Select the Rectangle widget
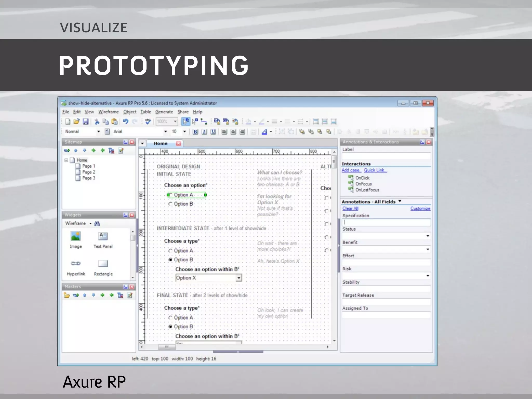Viewport: 532px width, 399px height. 103,268
